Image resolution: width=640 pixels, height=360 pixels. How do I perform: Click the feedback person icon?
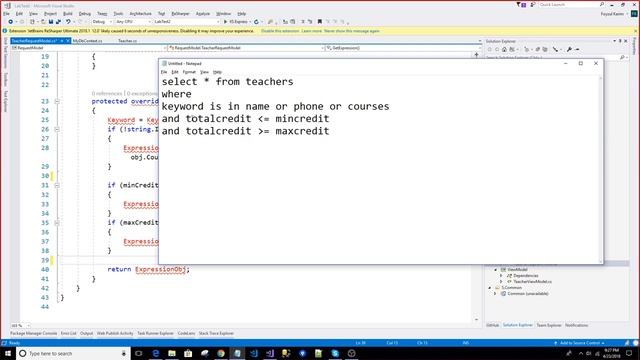pos(533,4)
